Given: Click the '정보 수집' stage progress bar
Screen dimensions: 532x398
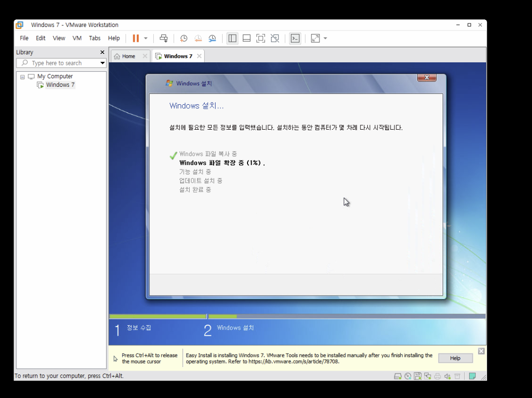Looking at the screenshot, I should 158,316.
